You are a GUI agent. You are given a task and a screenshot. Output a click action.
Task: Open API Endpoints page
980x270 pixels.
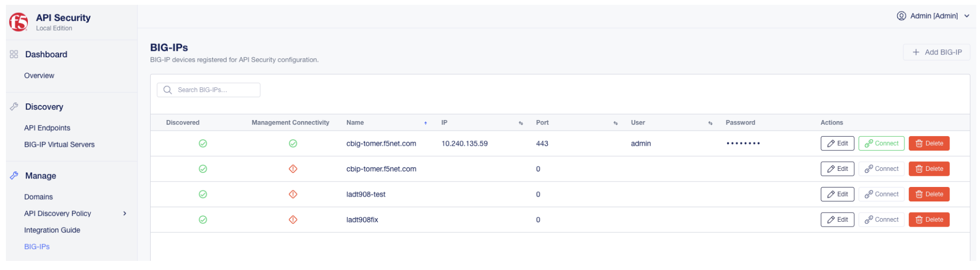pyautogui.click(x=47, y=128)
